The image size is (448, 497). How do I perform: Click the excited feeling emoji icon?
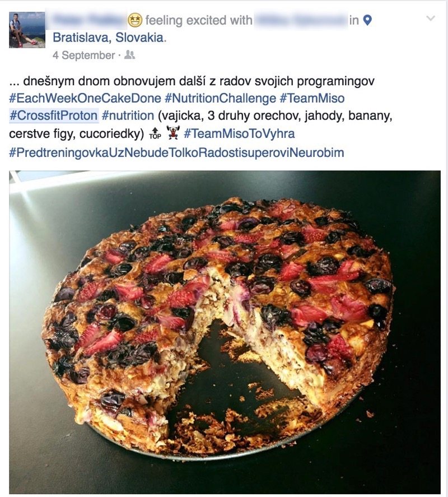click(x=135, y=20)
